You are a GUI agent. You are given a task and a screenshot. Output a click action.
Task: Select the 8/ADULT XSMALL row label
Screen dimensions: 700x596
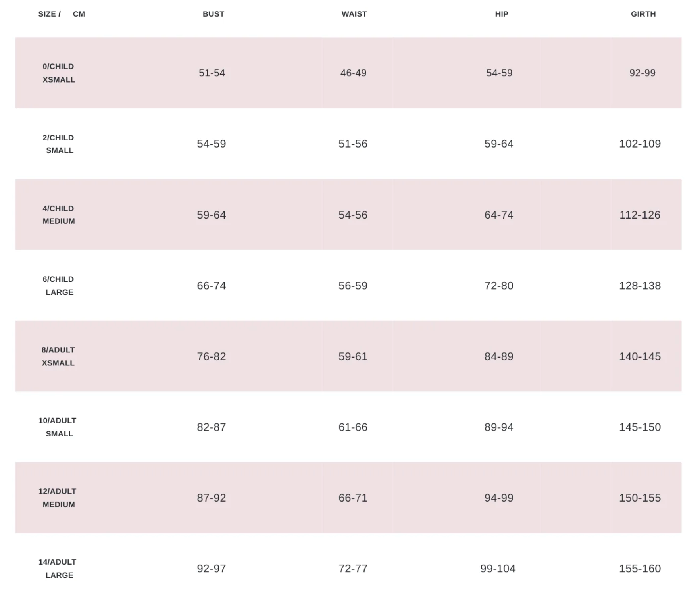[x=58, y=356]
